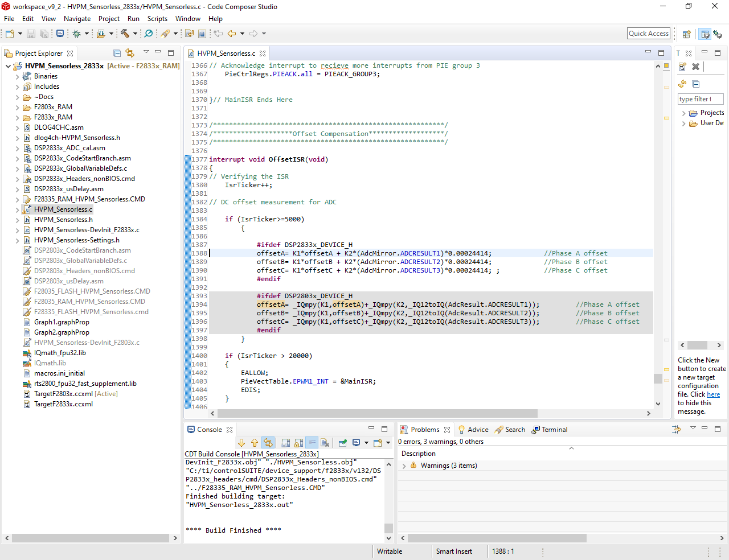Toggle Link with Editor in Project Explorer

(130, 53)
